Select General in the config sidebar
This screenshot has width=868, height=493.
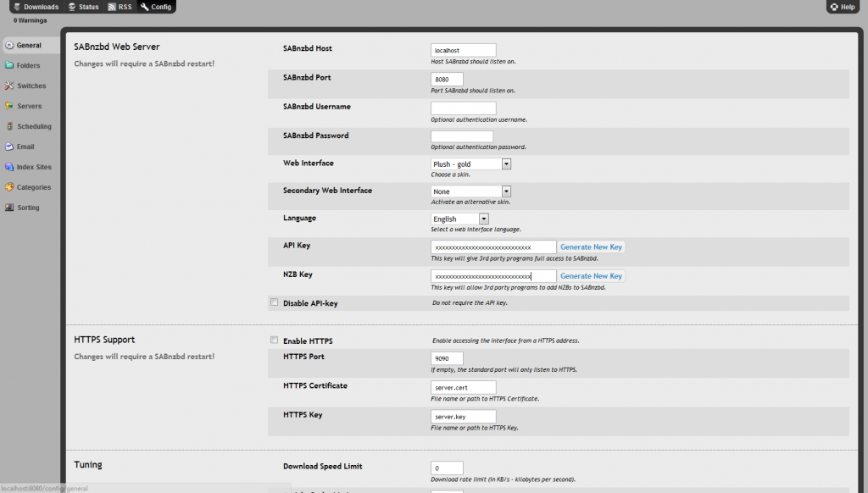(29, 46)
